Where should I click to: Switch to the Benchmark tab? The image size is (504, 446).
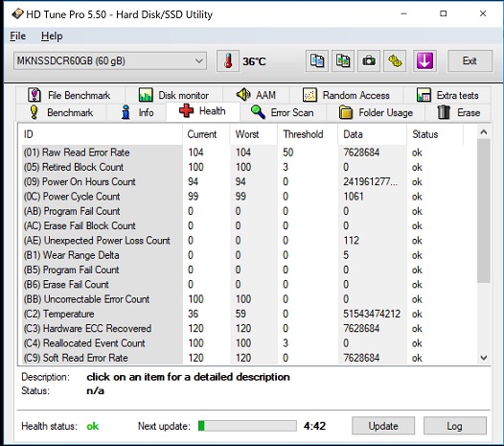point(61,112)
